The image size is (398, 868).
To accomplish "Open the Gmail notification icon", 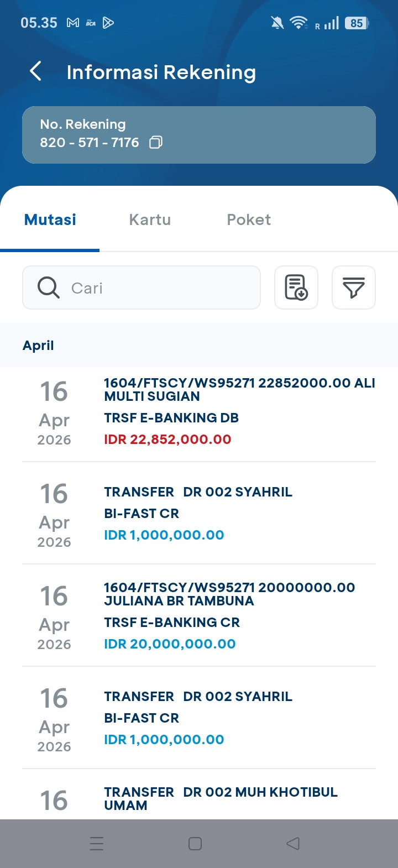I will 73,23.
